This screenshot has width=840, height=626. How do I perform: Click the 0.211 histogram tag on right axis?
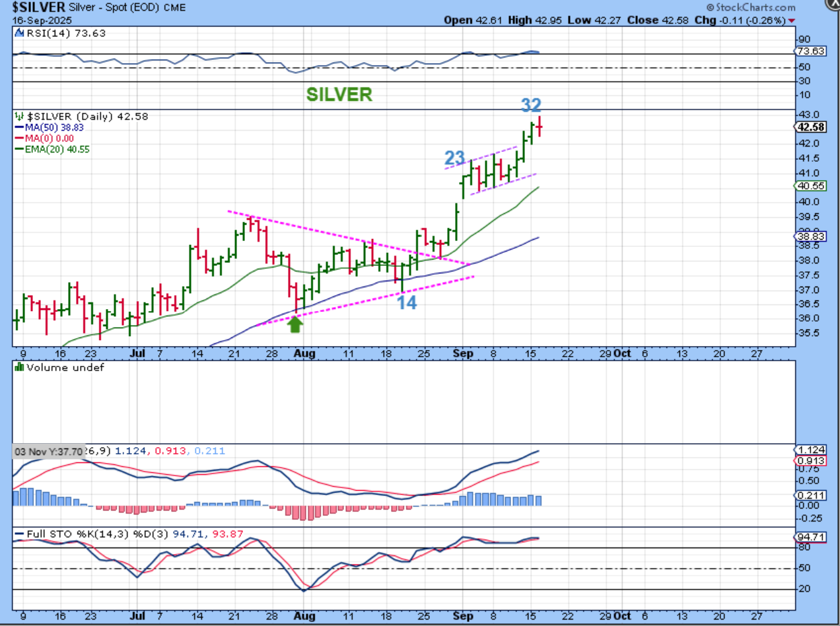[x=810, y=495]
